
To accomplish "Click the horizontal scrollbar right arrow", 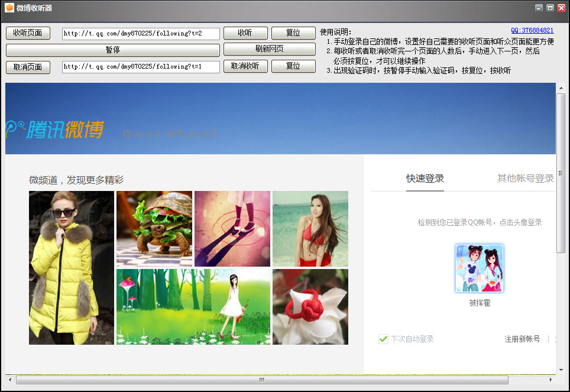I will click(x=550, y=380).
